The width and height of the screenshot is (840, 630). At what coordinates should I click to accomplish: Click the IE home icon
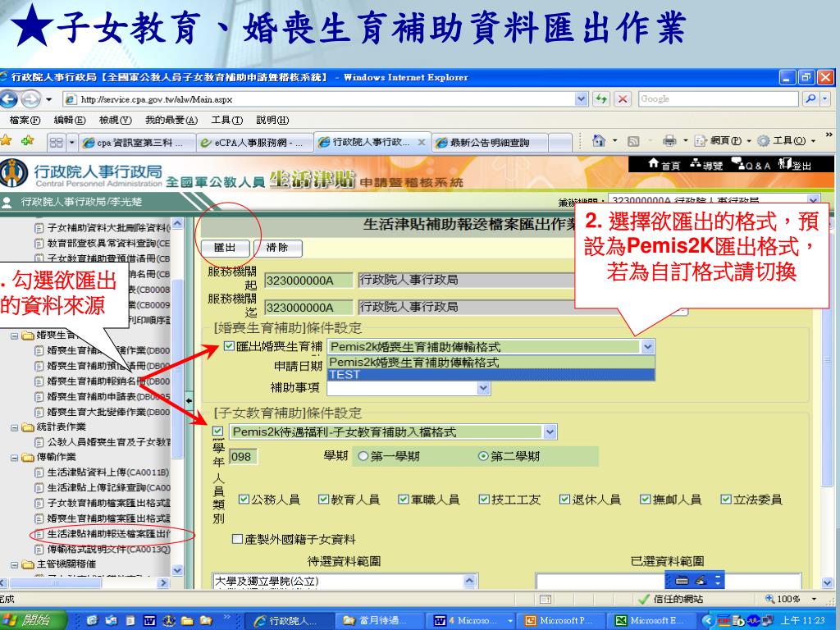(x=599, y=141)
